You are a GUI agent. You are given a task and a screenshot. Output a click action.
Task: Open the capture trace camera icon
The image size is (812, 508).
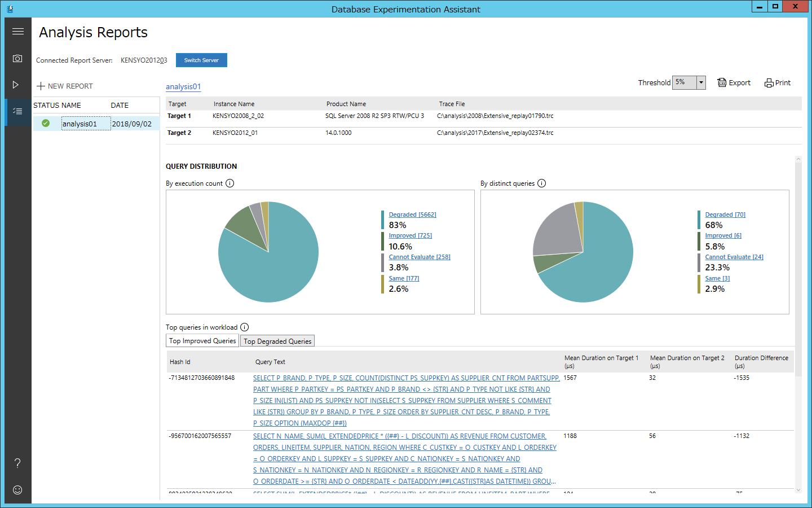[x=17, y=59]
